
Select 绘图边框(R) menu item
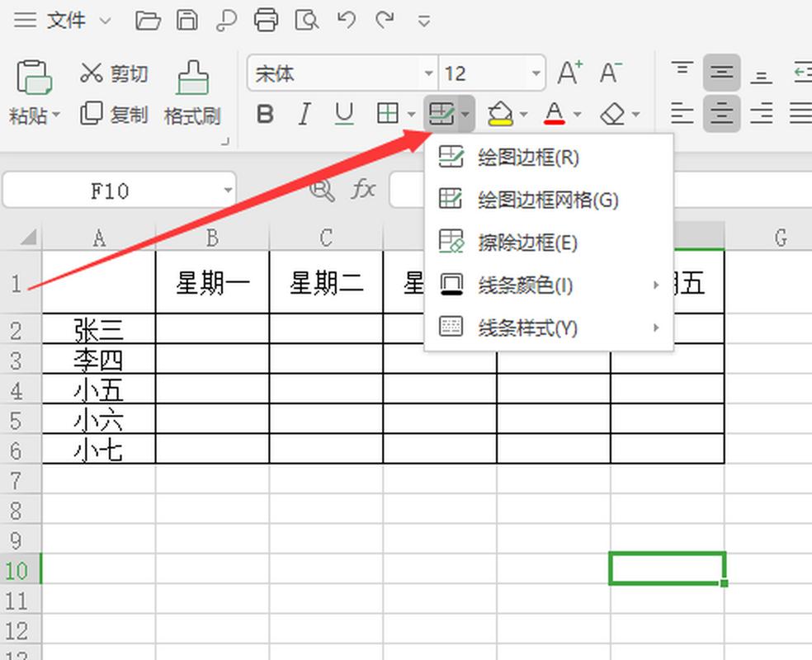pyautogui.click(x=549, y=158)
